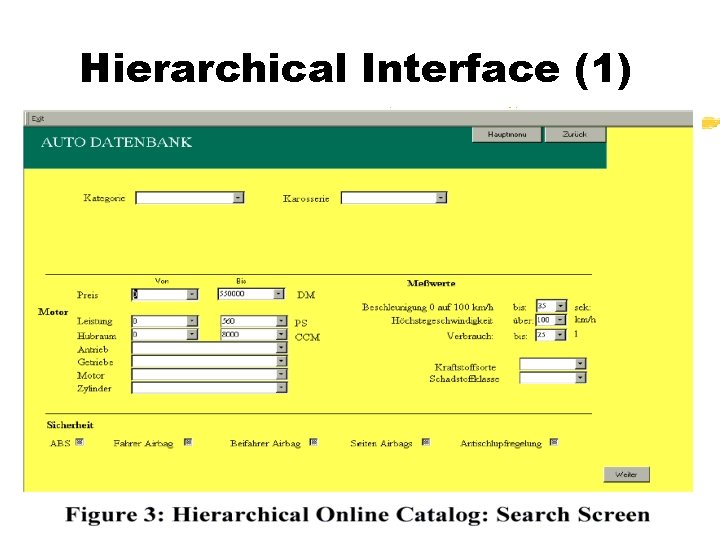720x540 pixels.
Task: Click the Zurück button
Action: [575, 135]
